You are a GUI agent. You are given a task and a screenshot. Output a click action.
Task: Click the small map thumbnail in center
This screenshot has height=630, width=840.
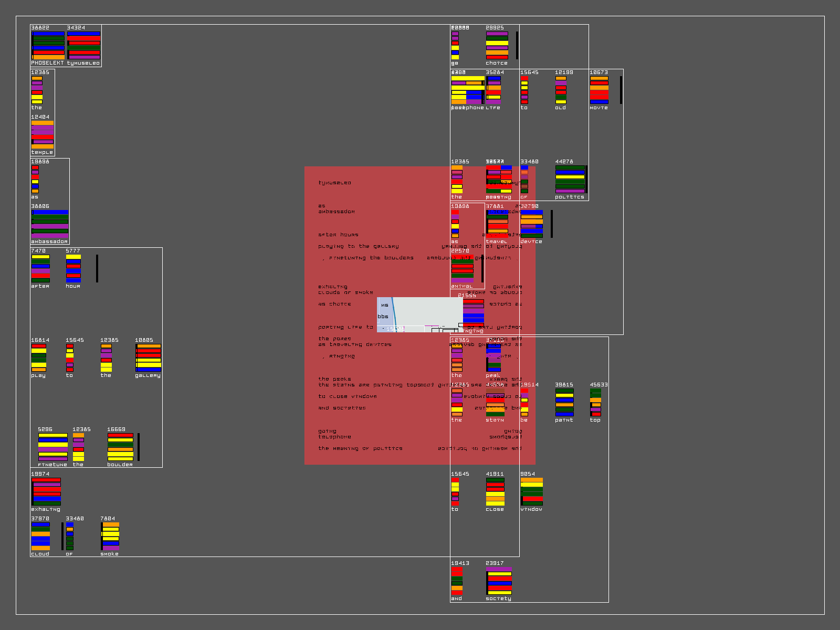420,314
